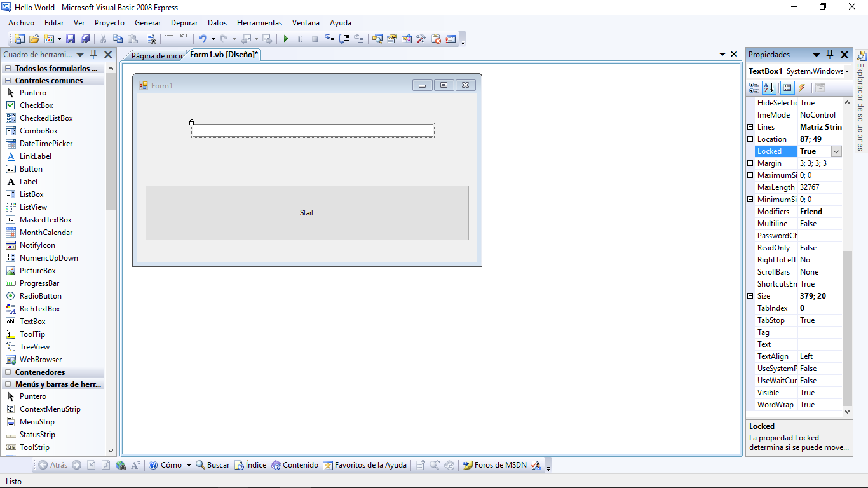Click the New Project toolbar icon

(x=20, y=39)
